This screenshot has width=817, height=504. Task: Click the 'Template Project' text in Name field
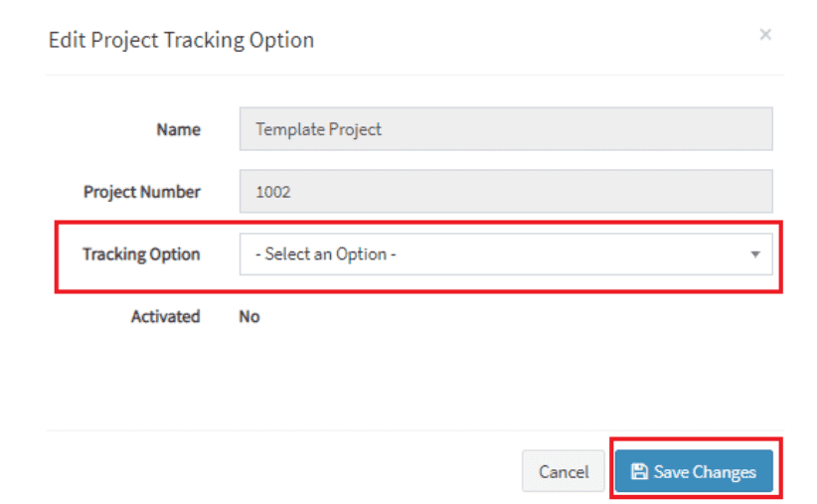click(318, 129)
